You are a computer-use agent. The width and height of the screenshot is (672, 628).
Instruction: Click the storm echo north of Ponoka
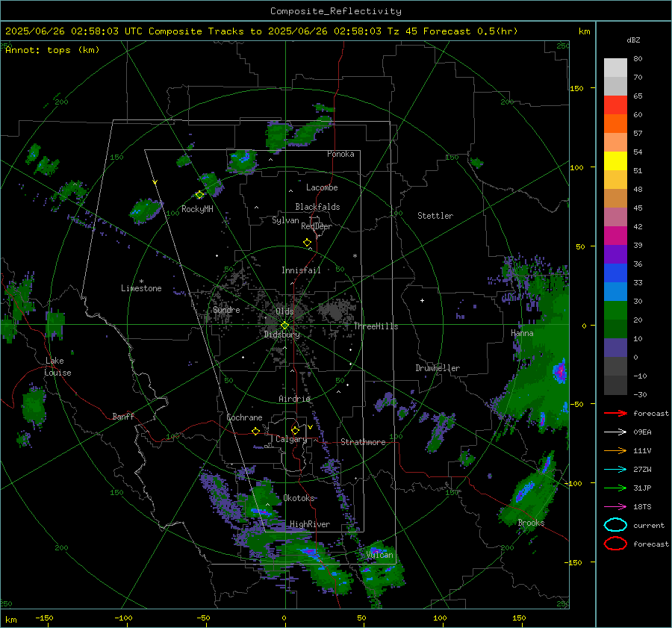[x=323, y=108]
